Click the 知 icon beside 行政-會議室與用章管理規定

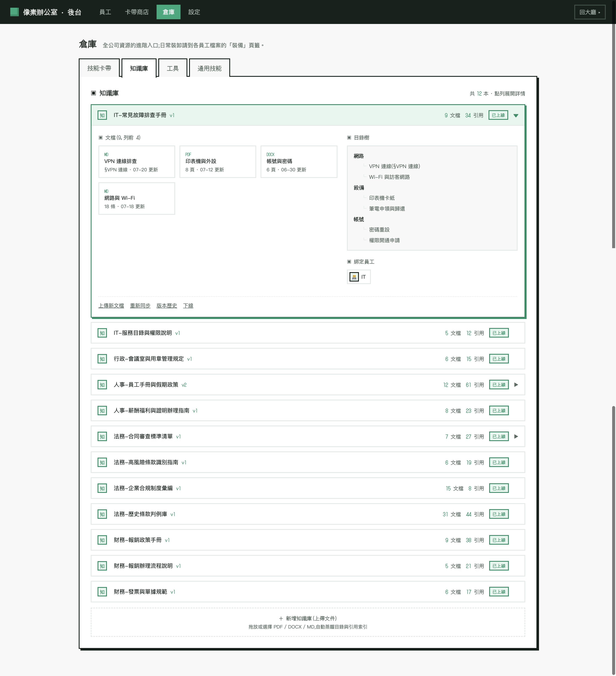[102, 359]
